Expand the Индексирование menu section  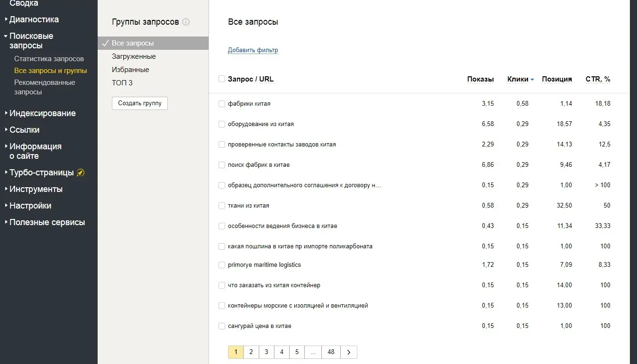click(x=42, y=113)
